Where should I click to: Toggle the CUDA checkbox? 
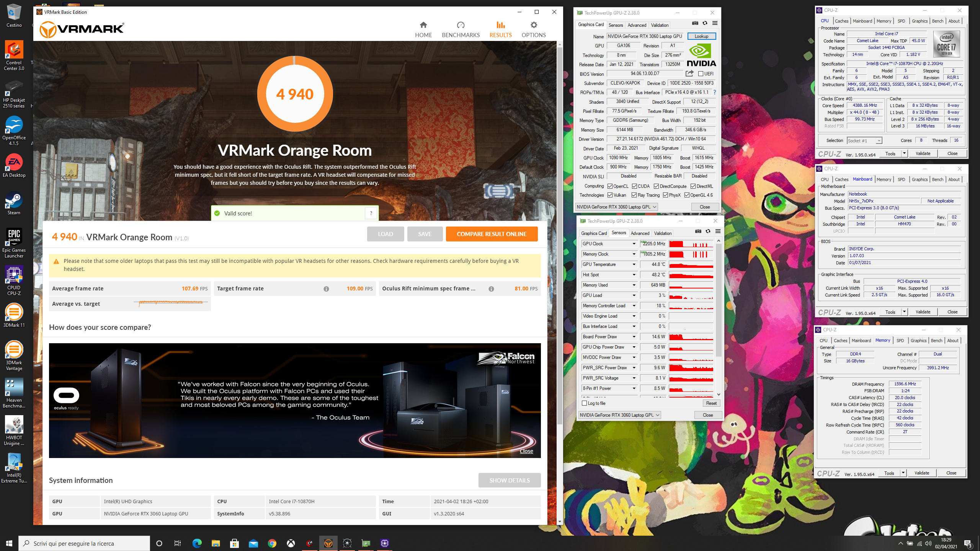[634, 186]
